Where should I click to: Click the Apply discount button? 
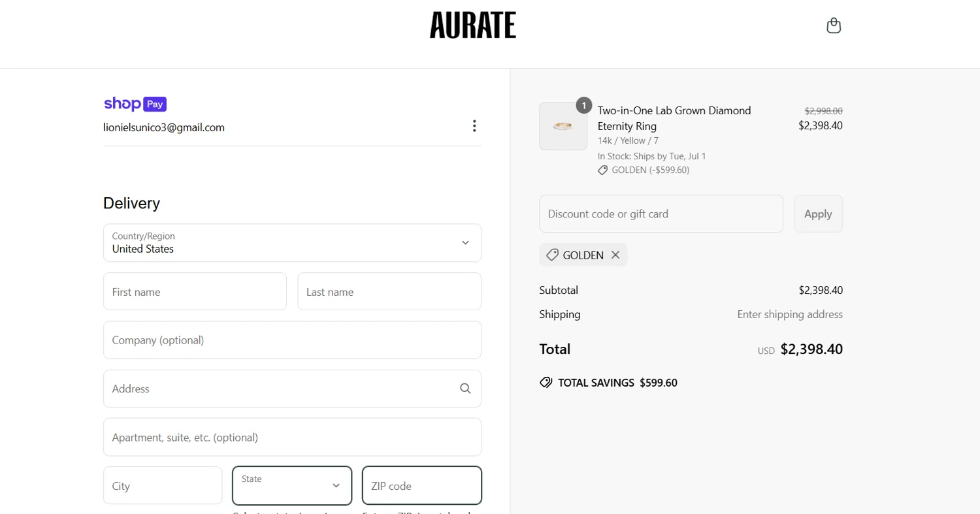pyautogui.click(x=818, y=214)
